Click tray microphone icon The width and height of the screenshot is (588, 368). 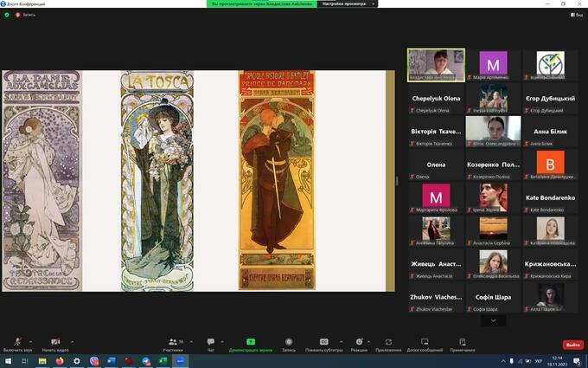[512, 361]
